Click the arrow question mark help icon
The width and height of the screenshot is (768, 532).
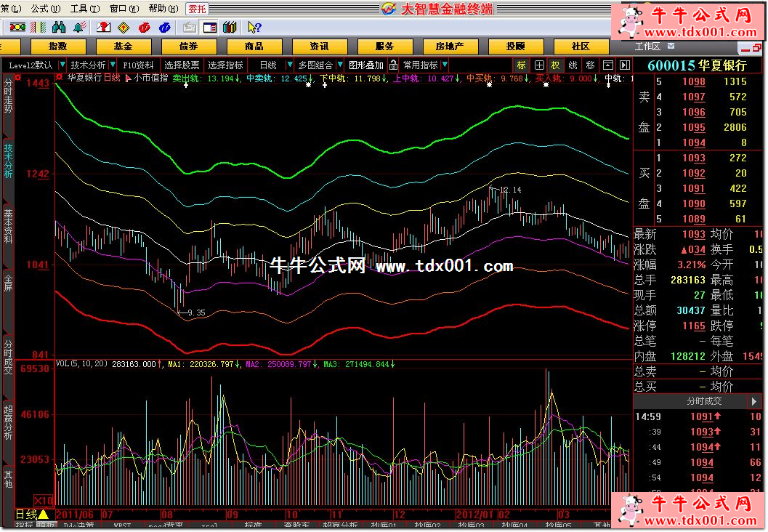(254, 28)
